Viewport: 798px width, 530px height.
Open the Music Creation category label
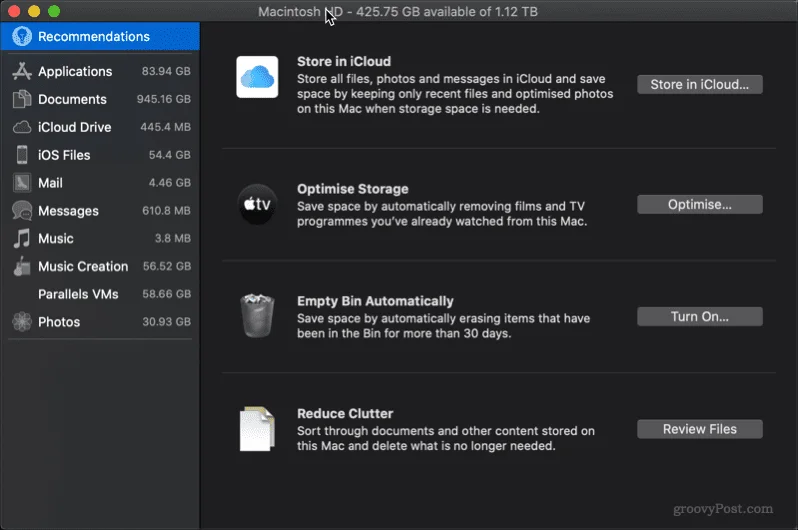point(83,266)
